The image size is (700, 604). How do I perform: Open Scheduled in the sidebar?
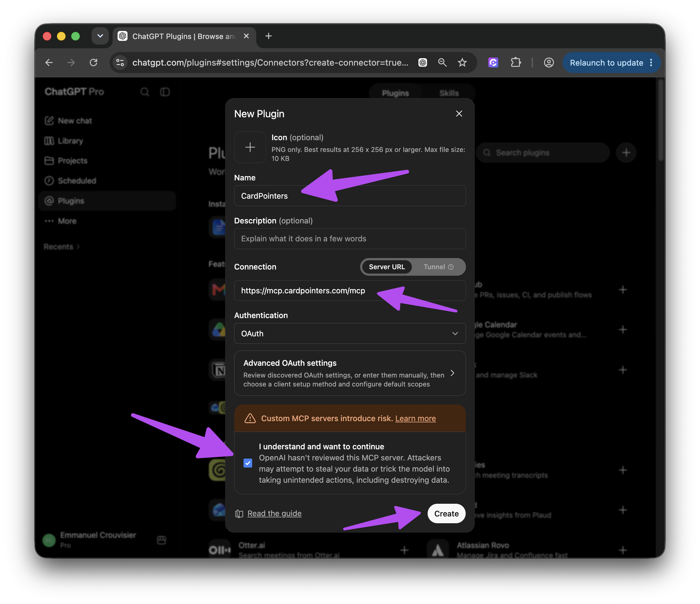107,181
